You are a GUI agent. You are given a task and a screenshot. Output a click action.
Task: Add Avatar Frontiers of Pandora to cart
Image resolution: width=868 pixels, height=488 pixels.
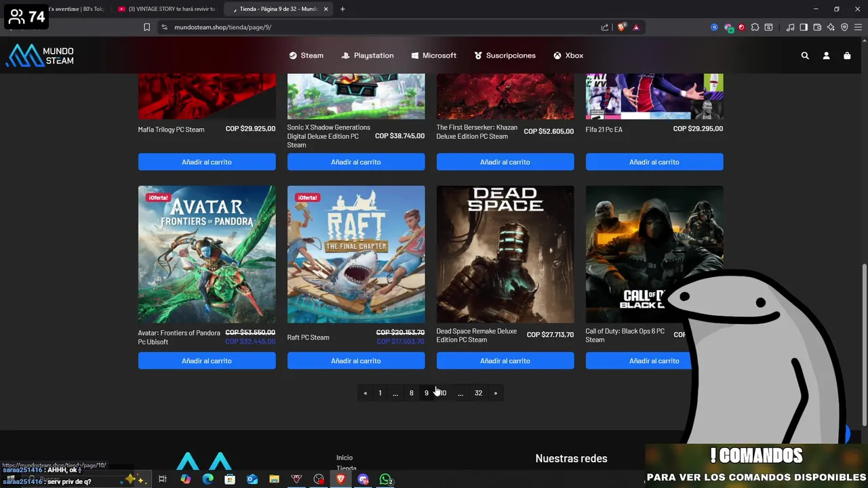[x=207, y=361]
